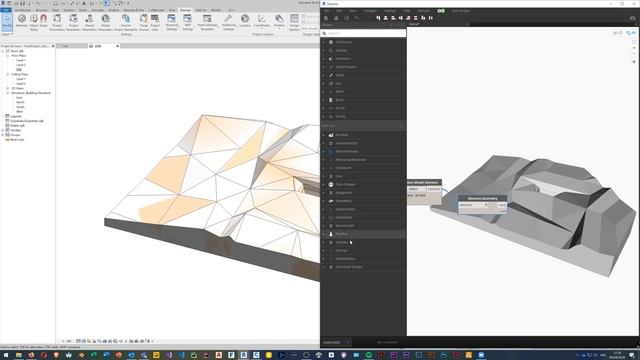The image size is (640, 360).
Task: Click the Location tool in Revit
Action: pyautogui.click(x=245, y=21)
